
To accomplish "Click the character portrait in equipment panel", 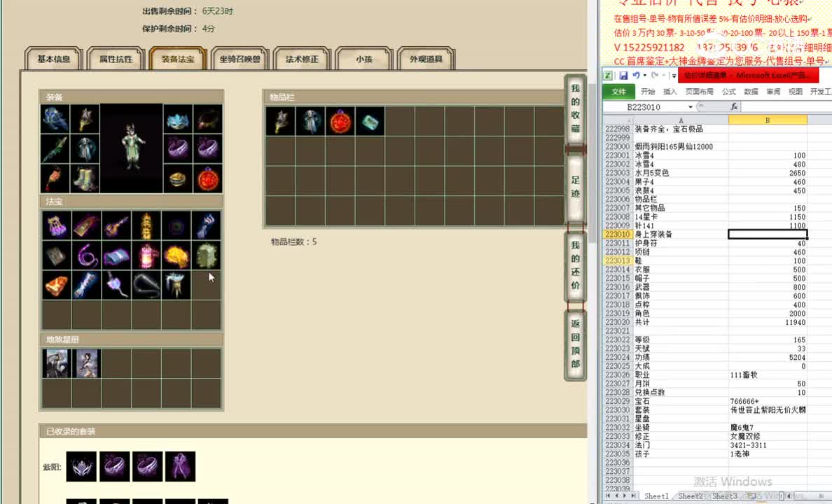I will point(131,148).
